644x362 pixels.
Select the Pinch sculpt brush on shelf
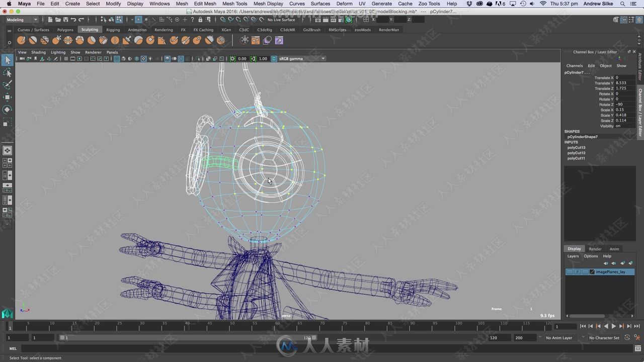68,40
